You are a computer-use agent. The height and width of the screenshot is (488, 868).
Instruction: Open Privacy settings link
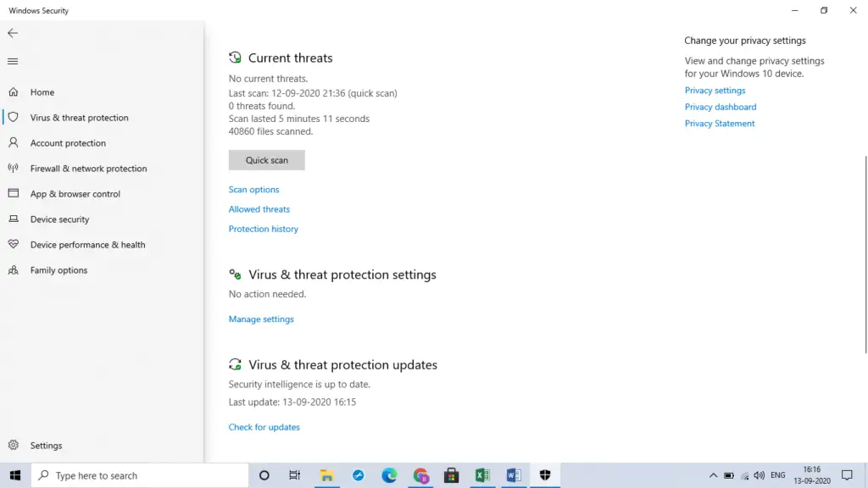715,90
